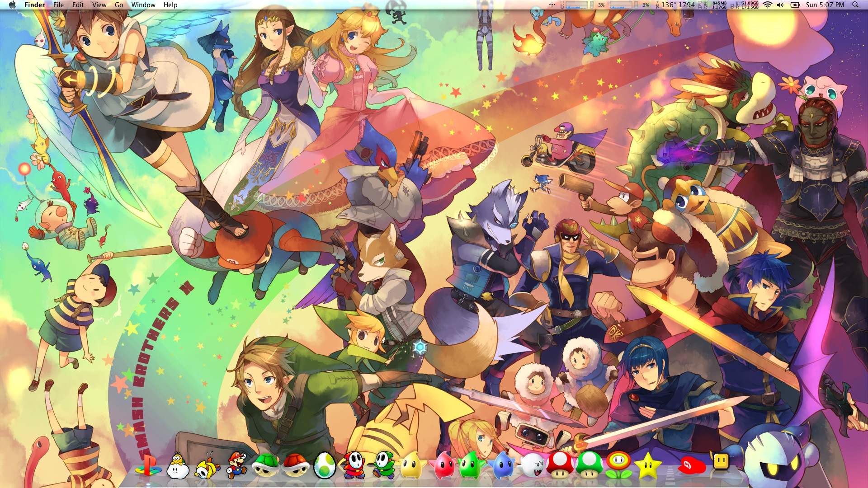The width and height of the screenshot is (868, 488).
Task: Click the green Shy Guy dock icon
Action: [x=384, y=465]
